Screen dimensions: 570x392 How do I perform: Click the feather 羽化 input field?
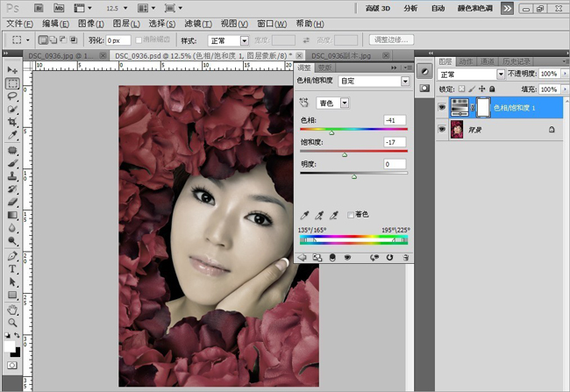[x=118, y=40]
